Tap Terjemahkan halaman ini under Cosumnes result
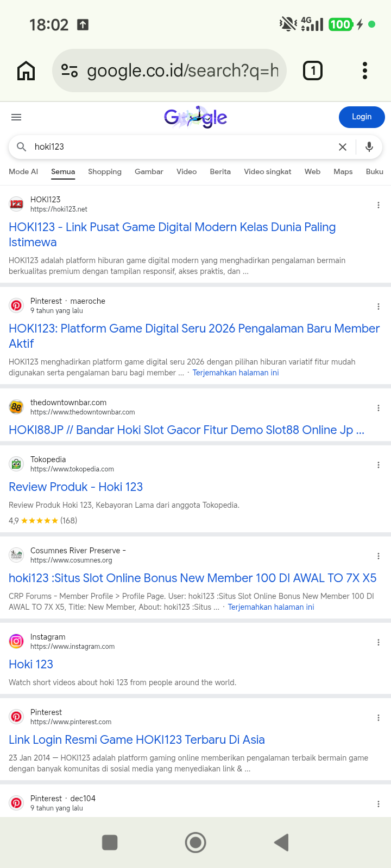391x868 pixels. [x=271, y=607]
